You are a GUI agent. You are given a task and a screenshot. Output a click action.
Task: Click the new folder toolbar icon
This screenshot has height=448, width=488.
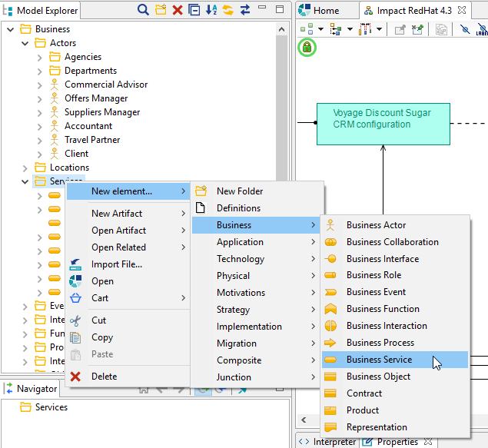pos(161,10)
